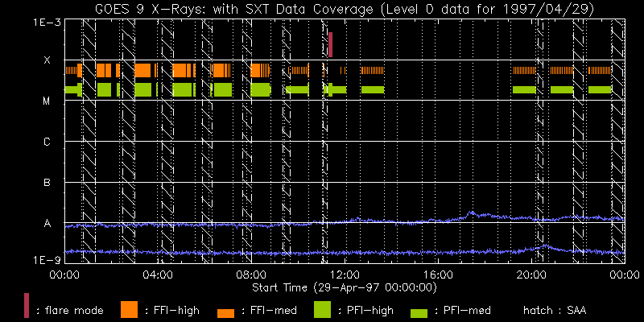Click the 20:00 time axis label

(x=530, y=275)
